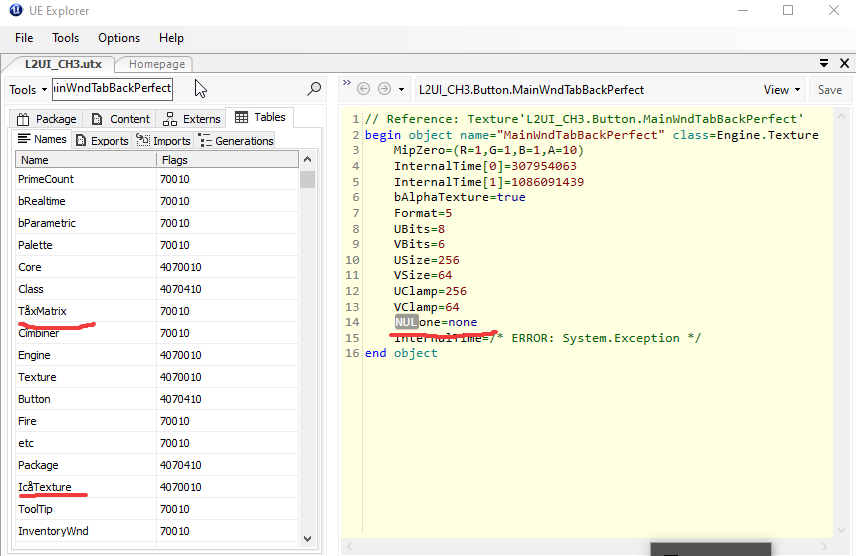Select the Package row in names table
856x556 pixels.
[x=157, y=465]
